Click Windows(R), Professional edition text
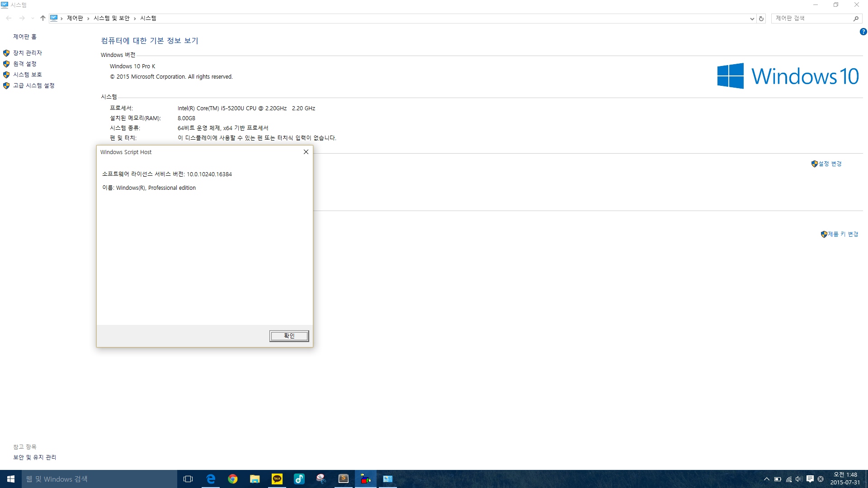The image size is (868, 488). pos(156,188)
